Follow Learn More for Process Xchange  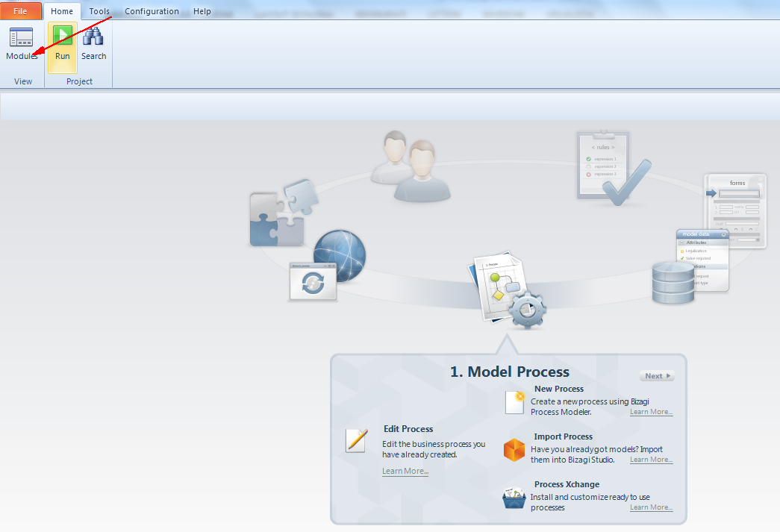click(651, 507)
